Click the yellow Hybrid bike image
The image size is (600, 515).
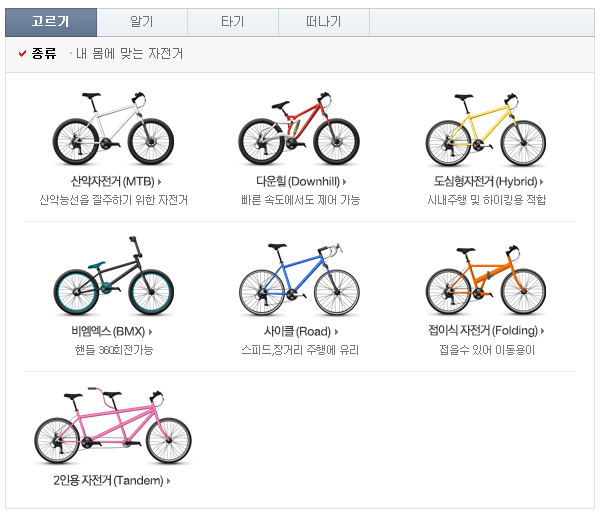point(486,131)
